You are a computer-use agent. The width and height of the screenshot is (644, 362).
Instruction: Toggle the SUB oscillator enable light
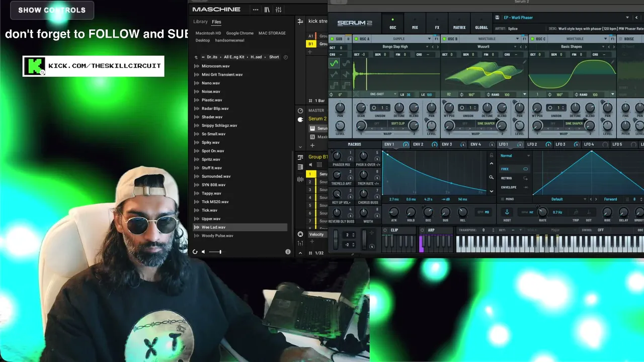(x=332, y=39)
